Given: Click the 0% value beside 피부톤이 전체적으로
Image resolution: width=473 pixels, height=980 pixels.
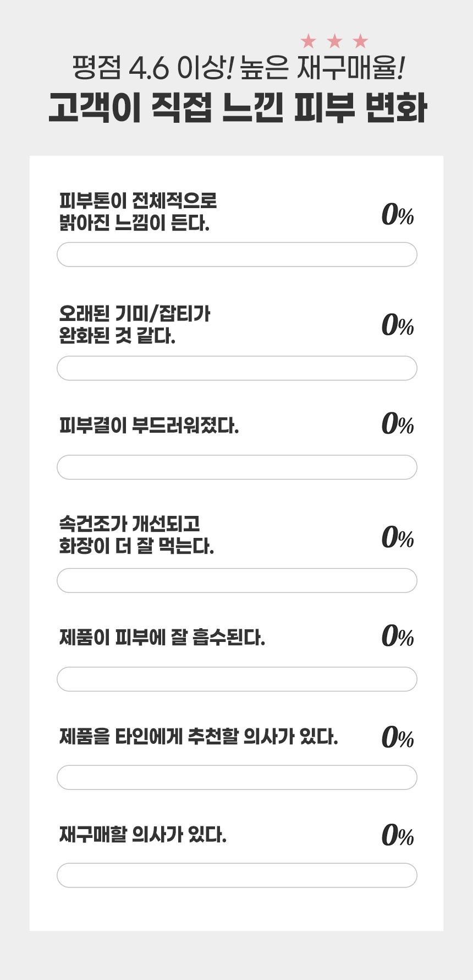Looking at the screenshot, I should click(x=398, y=214).
